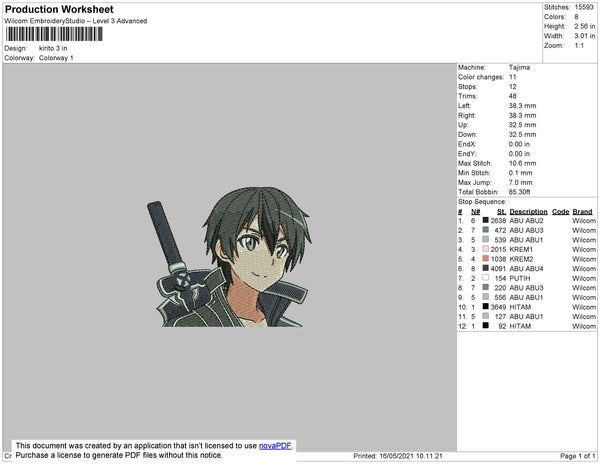This screenshot has width=600, height=464.
Task: Click the Colors value '8'
Action: tap(576, 17)
